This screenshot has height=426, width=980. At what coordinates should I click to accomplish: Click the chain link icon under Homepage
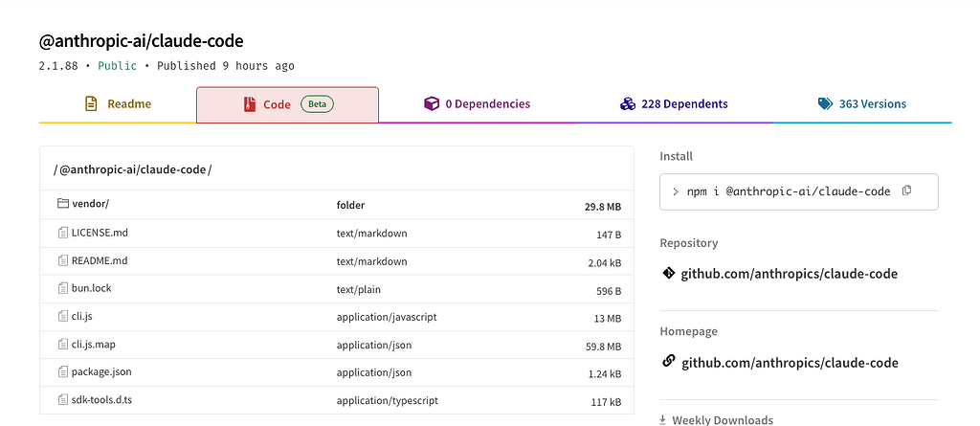pyautogui.click(x=669, y=362)
